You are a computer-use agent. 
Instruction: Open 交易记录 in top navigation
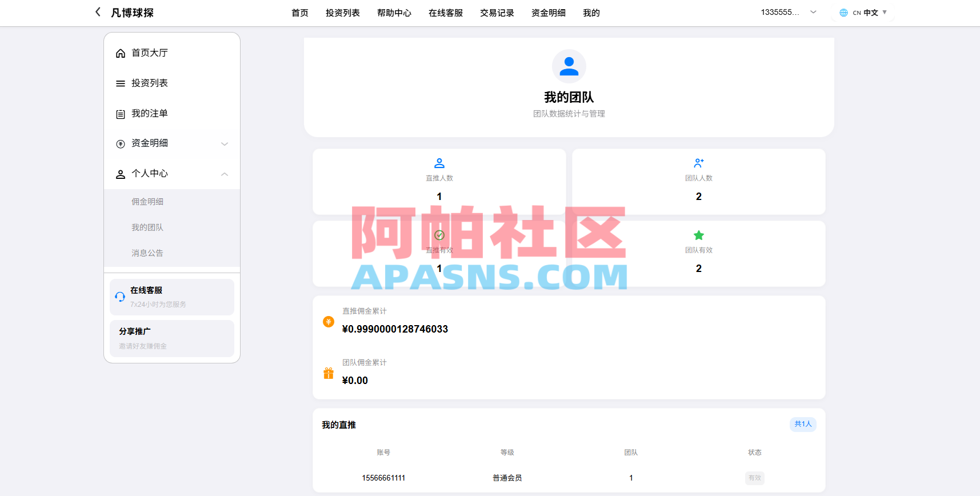(x=497, y=13)
